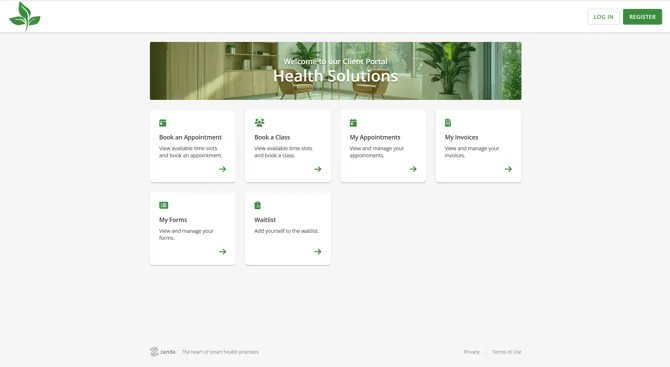Open the Waitlist title
670x367 pixels.
pos(265,220)
